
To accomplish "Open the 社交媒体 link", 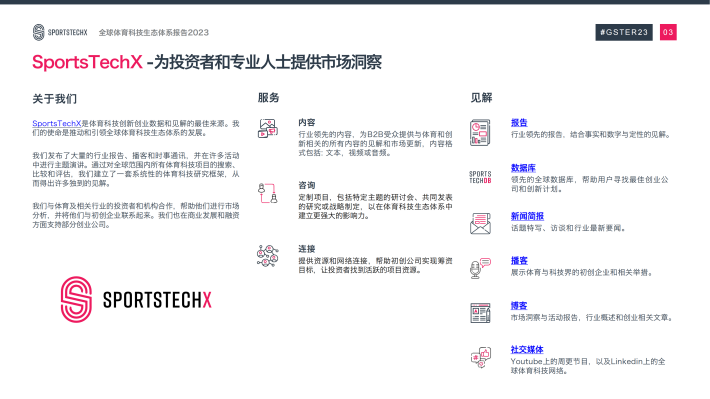I will click(527, 350).
